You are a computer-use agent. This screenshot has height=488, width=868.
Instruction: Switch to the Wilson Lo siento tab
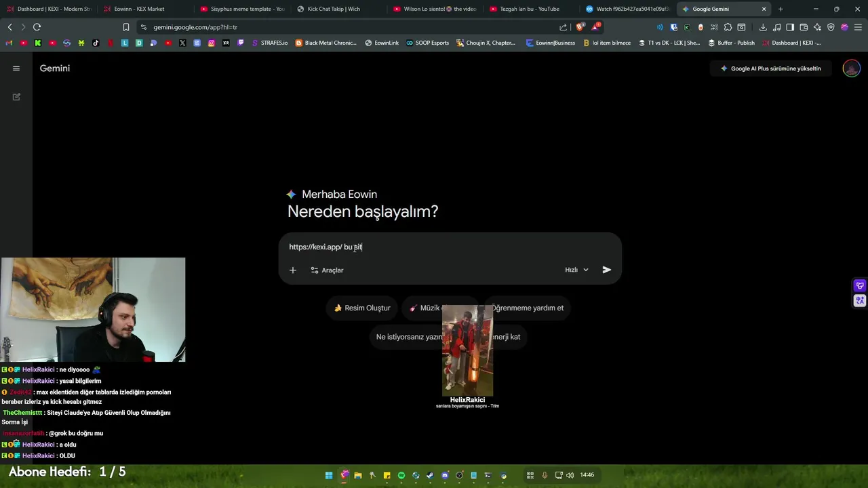(435, 9)
